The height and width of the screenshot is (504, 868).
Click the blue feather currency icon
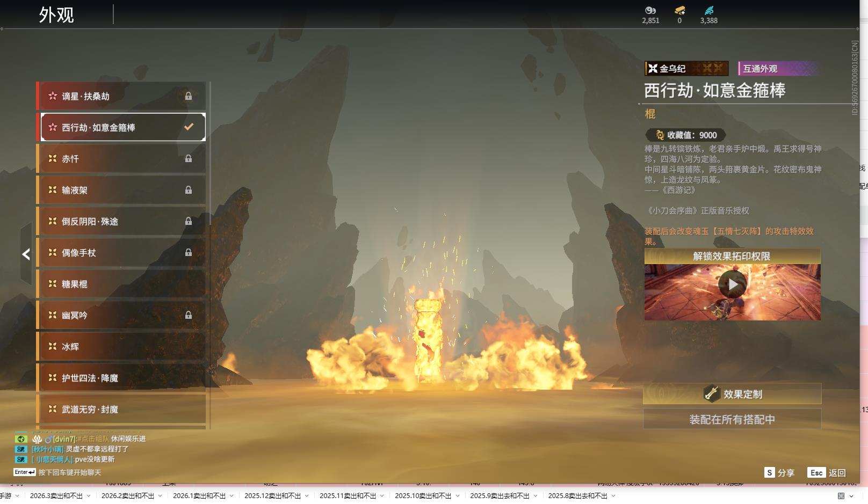coord(708,10)
